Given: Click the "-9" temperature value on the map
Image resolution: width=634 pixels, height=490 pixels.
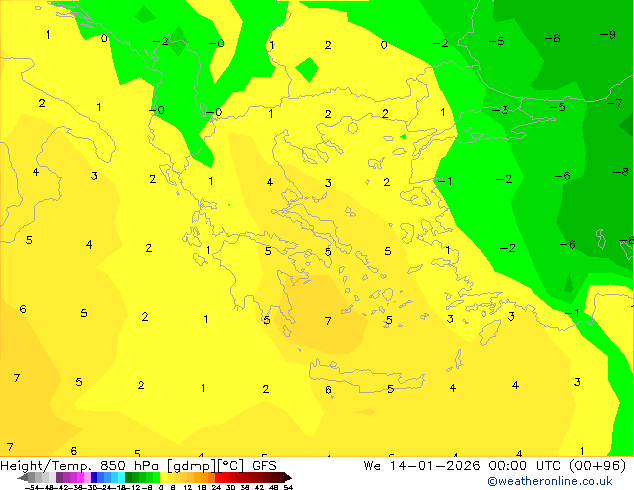Looking at the screenshot, I should tap(608, 35).
